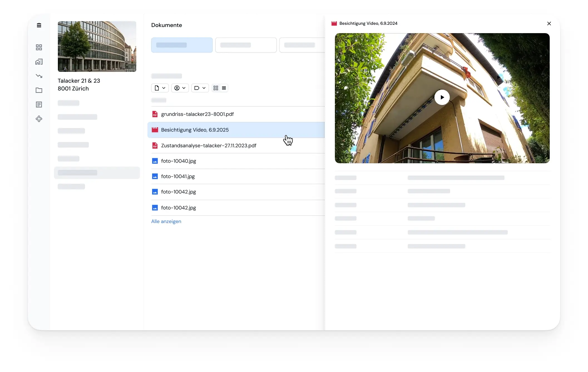The image size is (588, 372).
Task: Open the hamburger menu icon in sidebar
Action: (x=39, y=25)
